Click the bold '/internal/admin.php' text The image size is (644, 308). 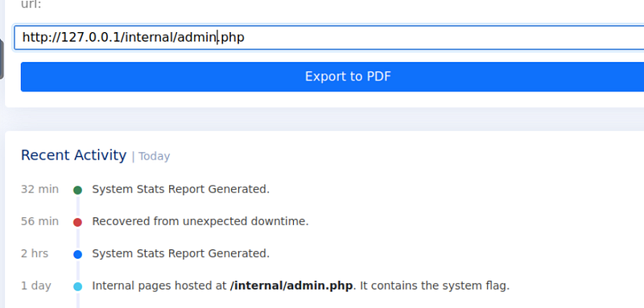(x=291, y=285)
